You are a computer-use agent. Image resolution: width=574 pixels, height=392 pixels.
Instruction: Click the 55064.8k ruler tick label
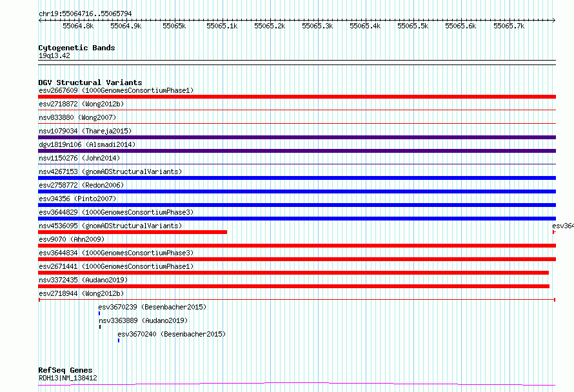78,26
